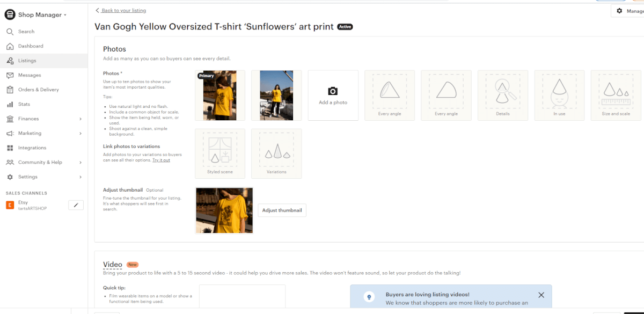Click the SALES CHANNELS label
This screenshot has height=314, width=644.
[x=26, y=193]
